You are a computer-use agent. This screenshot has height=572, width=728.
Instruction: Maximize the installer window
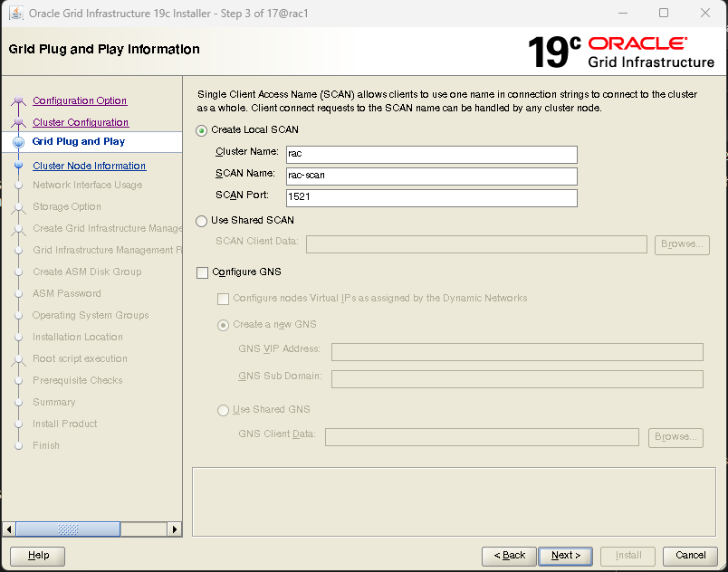pyautogui.click(x=664, y=13)
